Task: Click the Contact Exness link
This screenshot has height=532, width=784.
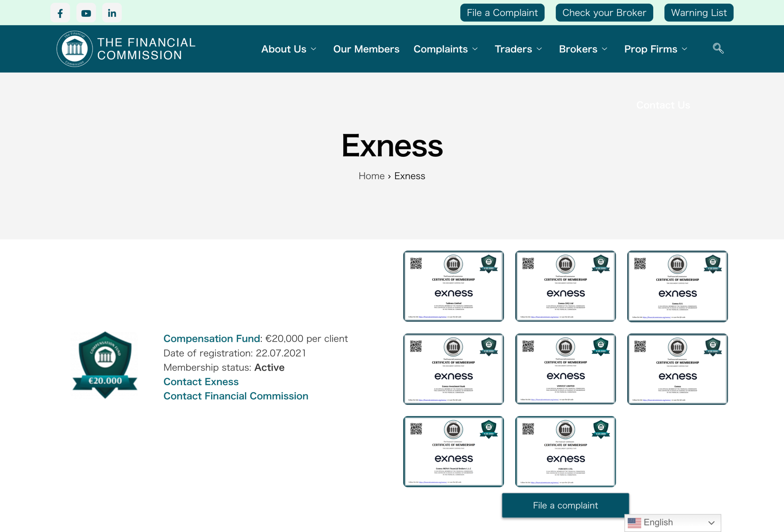Action: (201, 382)
